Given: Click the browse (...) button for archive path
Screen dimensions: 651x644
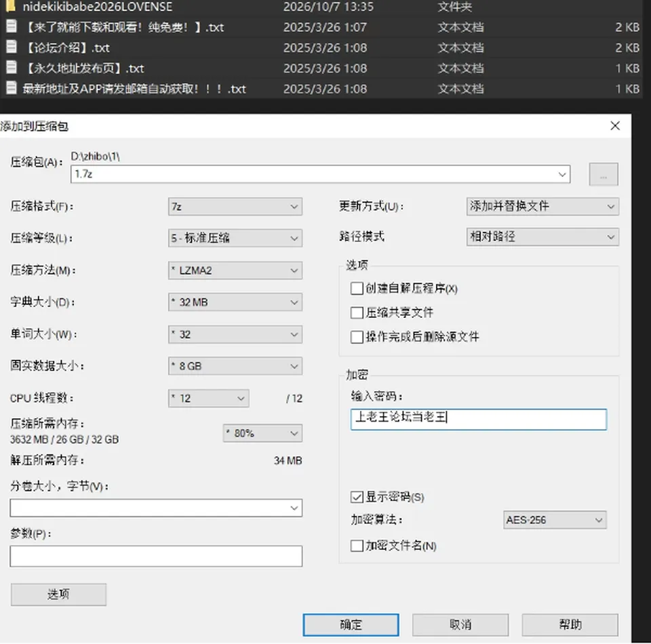Looking at the screenshot, I should click(x=604, y=174).
